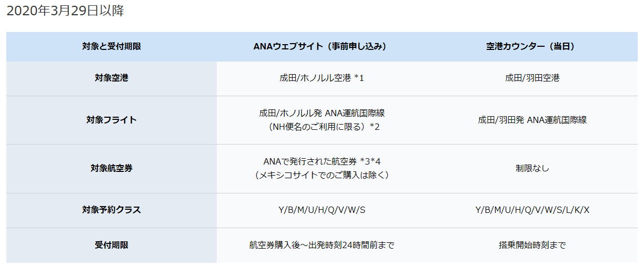Select the 対象と受付期限 column header
Screen dimensions: 644x266
[112, 46]
